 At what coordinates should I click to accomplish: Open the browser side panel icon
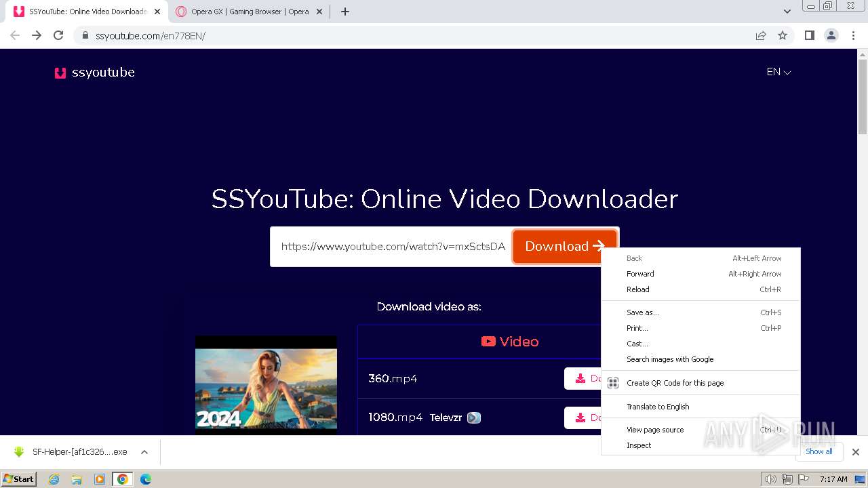point(809,35)
